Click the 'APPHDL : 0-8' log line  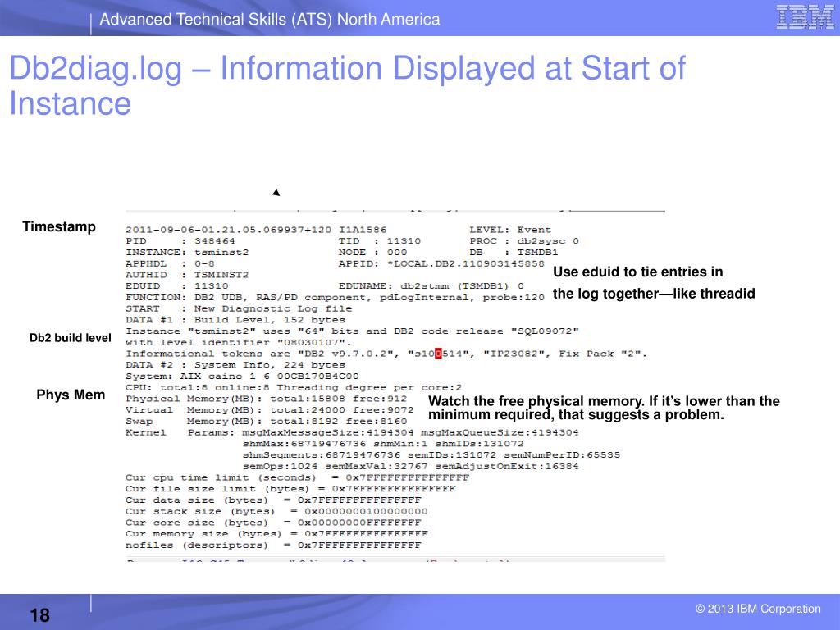pos(171,263)
